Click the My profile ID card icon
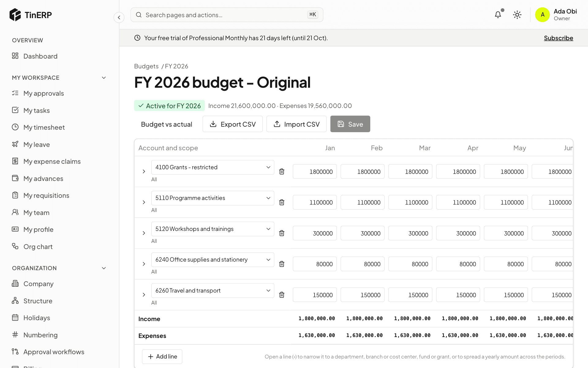 15,229
